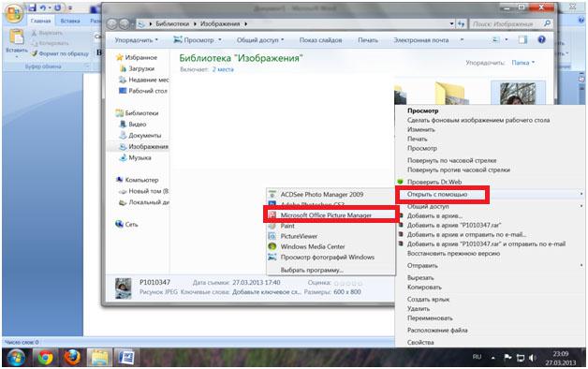Click the Save icon in Word's quick access toolbar
The width and height of the screenshot is (588, 369).
pyautogui.click(x=33, y=7)
